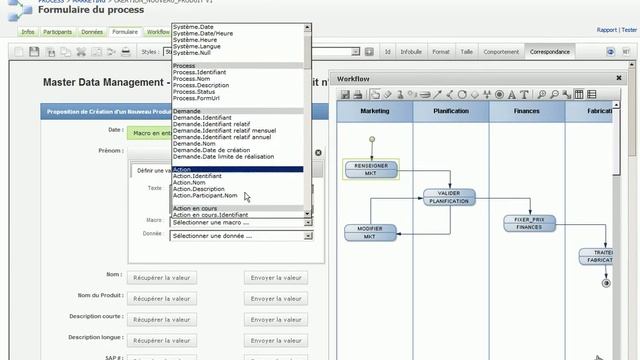
Task: Select the eraser tool in Workflow toolbar
Action: tap(387, 95)
